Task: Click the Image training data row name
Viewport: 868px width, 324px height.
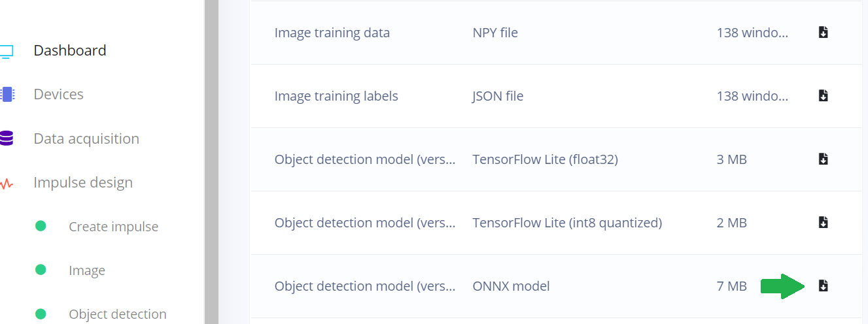Action: coord(332,32)
